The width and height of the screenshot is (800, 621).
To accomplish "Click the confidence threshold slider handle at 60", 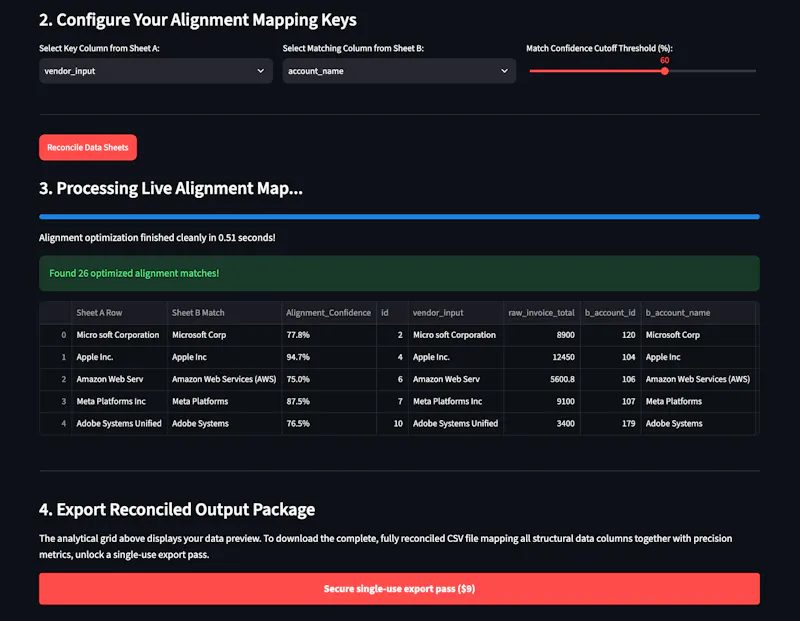I will tap(664, 71).
